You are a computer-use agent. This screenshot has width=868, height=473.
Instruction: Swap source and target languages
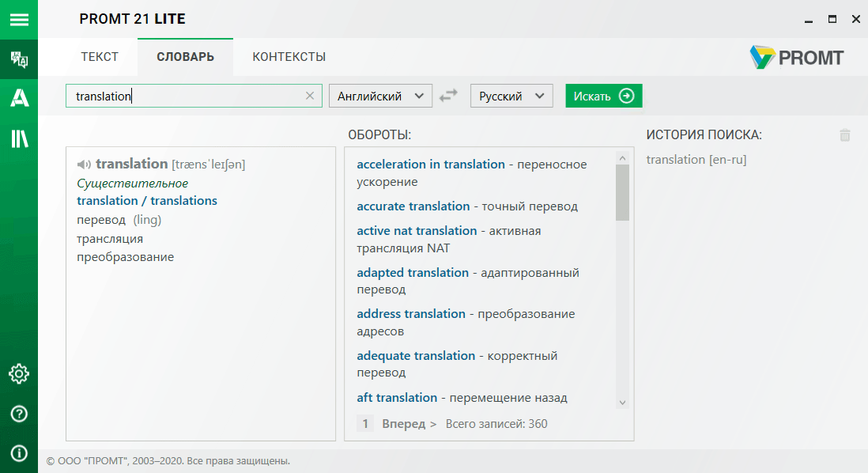click(x=449, y=96)
